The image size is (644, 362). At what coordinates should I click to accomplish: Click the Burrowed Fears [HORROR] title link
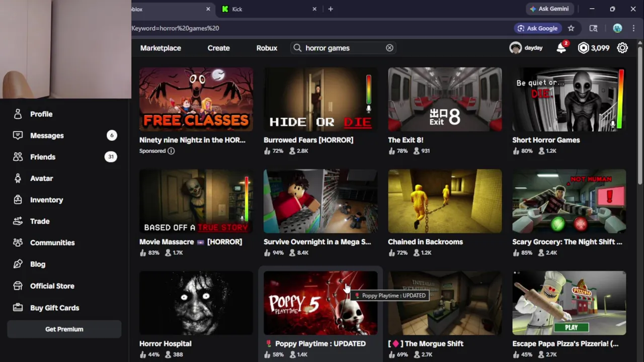308,140
